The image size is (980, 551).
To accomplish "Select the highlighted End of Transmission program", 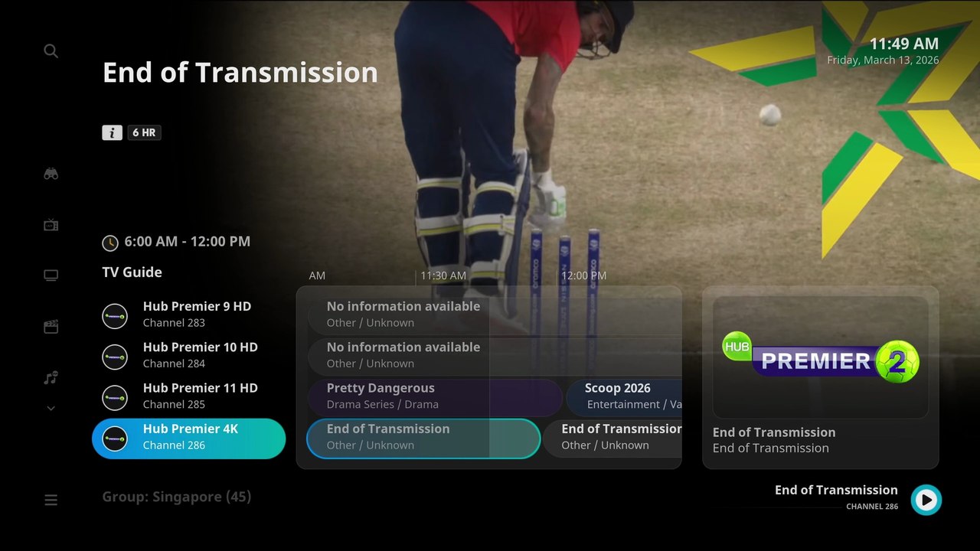I will (x=423, y=439).
